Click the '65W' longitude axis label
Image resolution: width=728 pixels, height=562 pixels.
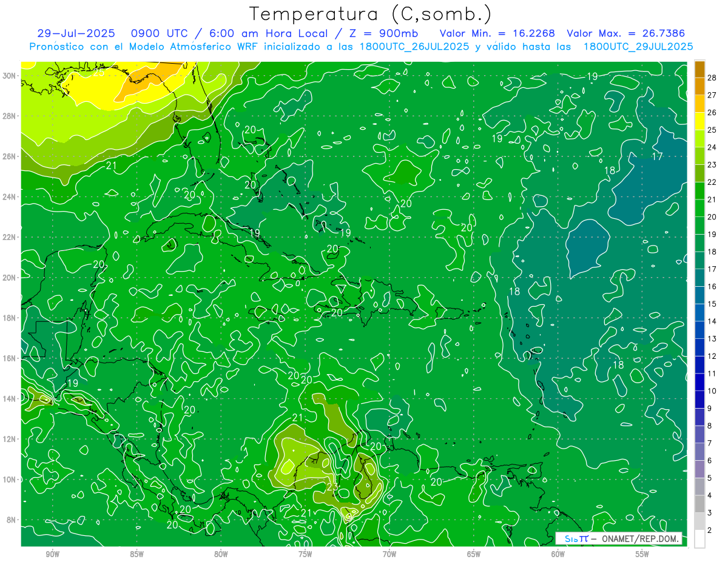pyautogui.click(x=474, y=554)
